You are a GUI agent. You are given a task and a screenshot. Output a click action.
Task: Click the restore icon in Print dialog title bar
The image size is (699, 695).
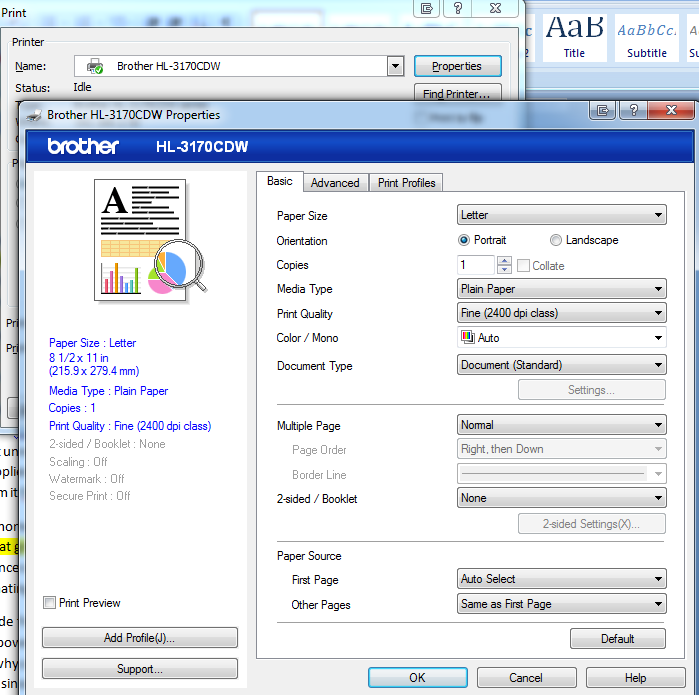pos(427,8)
